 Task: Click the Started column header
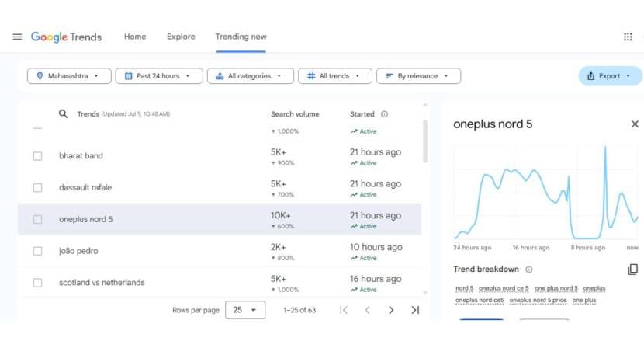click(x=362, y=114)
